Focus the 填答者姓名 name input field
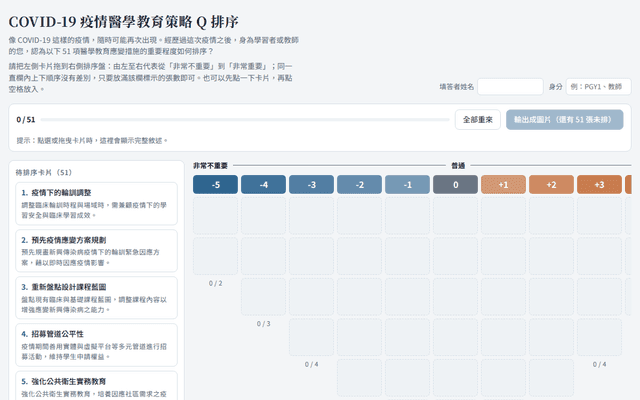Viewport: 640px width, 400px height. (x=510, y=87)
